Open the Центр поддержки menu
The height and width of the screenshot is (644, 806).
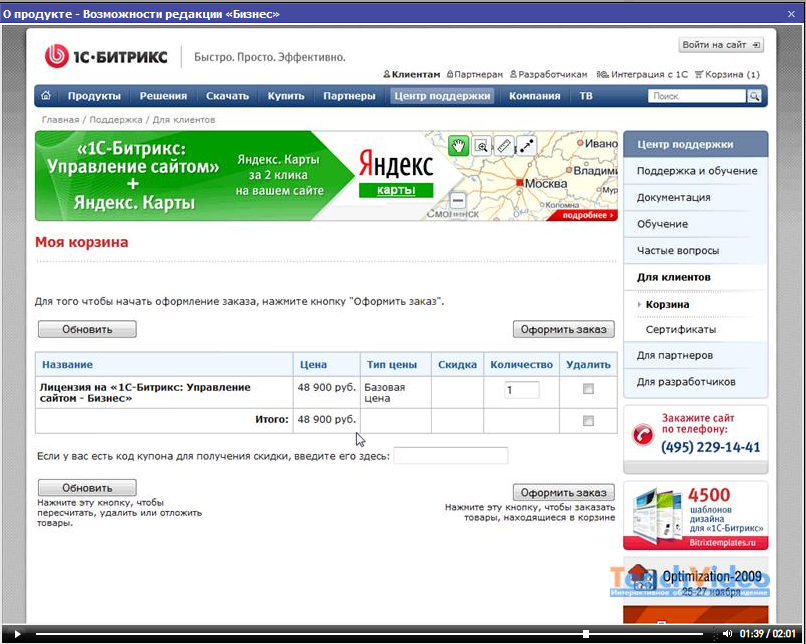pos(442,96)
